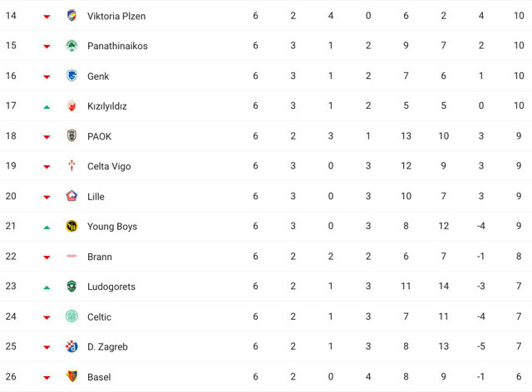Click the Viktoria Plzen club crest

pos(71,16)
